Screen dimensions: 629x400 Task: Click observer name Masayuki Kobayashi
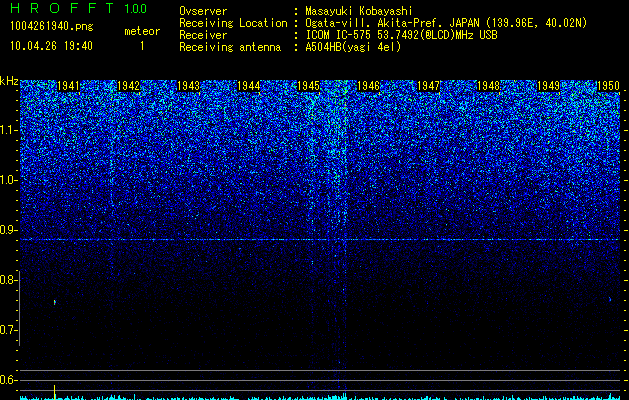(358, 11)
